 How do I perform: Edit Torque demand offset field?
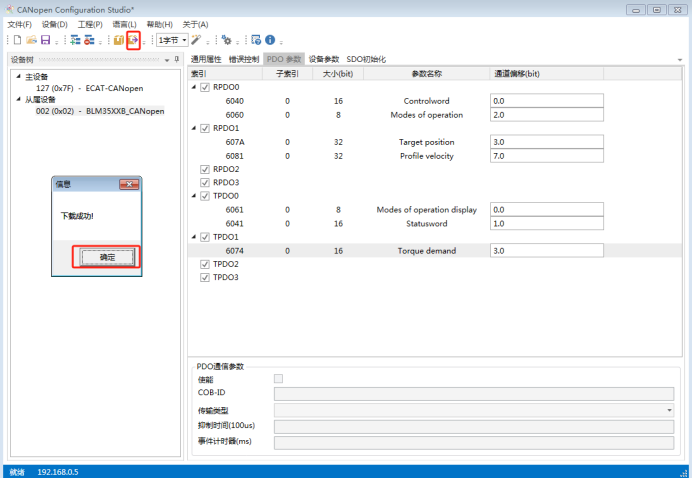[546, 250]
